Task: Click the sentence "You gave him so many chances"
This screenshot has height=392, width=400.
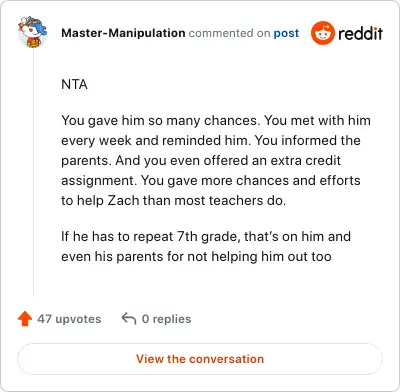Action: pos(160,120)
